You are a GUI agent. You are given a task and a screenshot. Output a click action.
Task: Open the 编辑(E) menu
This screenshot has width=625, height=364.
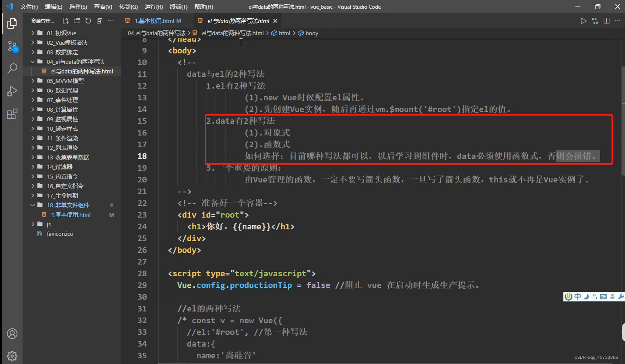[x=53, y=7]
